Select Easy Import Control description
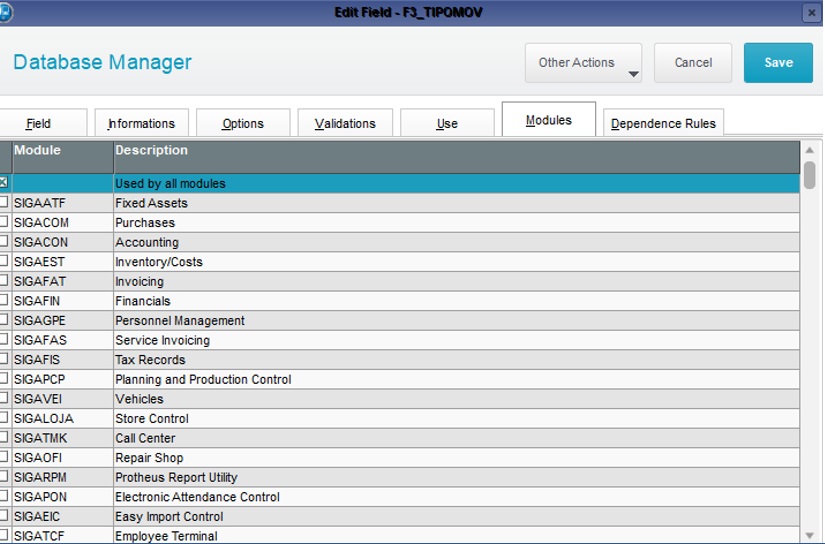 coord(169,517)
